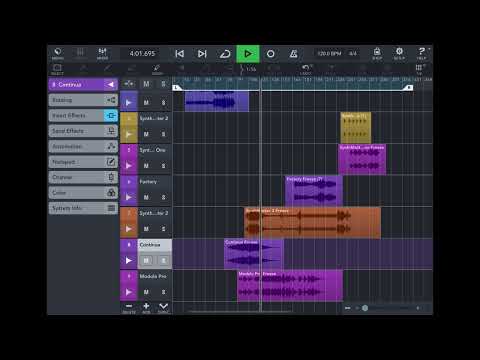Open the Automation tab
This screenshot has width=480, height=360.
pyautogui.click(x=83, y=146)
